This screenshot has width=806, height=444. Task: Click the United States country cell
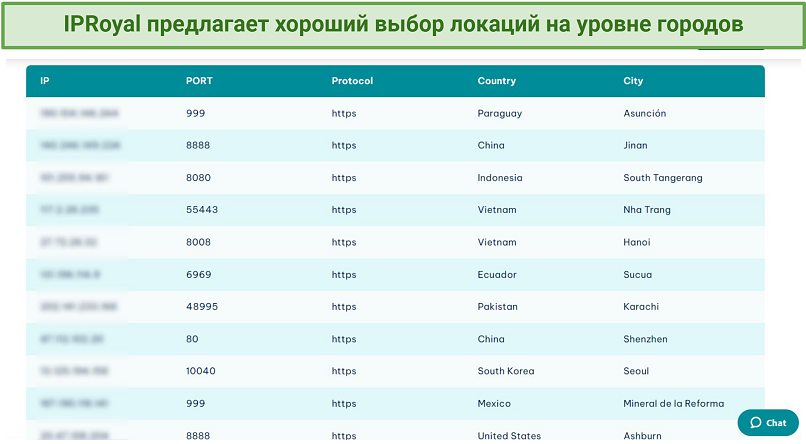click(509, 435)
